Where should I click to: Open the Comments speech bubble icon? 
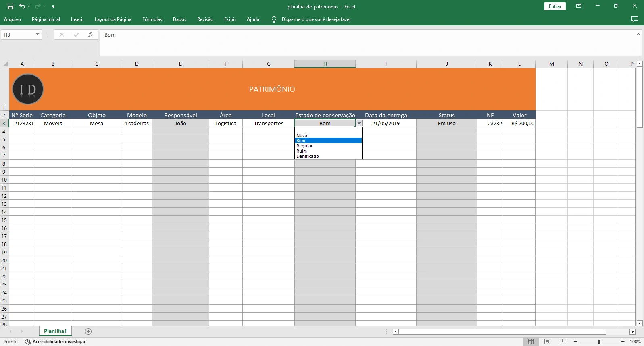pos(634,19)
